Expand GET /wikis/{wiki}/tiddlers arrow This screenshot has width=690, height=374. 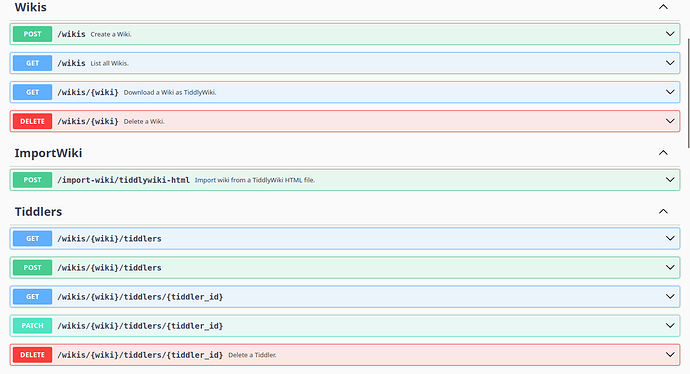click(x=670, y=238)
